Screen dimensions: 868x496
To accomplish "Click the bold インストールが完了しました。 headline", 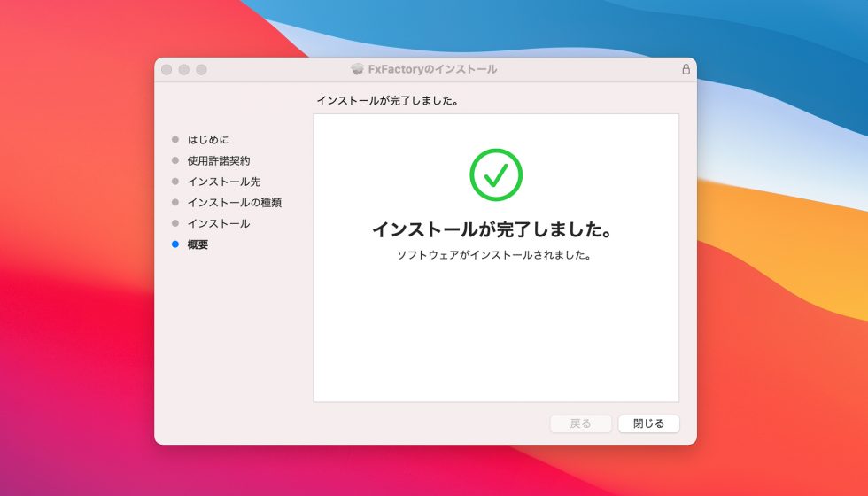I will point(492,229).
